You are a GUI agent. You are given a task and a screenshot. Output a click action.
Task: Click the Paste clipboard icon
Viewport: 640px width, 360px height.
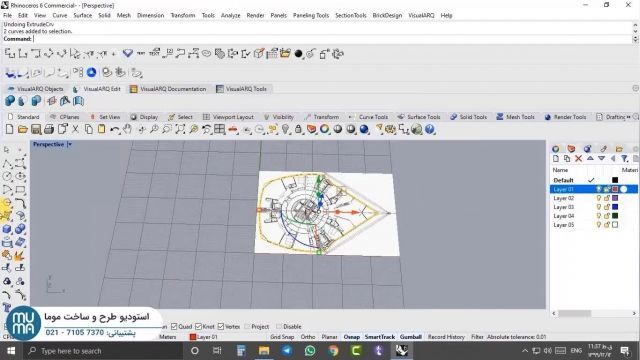click(101, 129)
